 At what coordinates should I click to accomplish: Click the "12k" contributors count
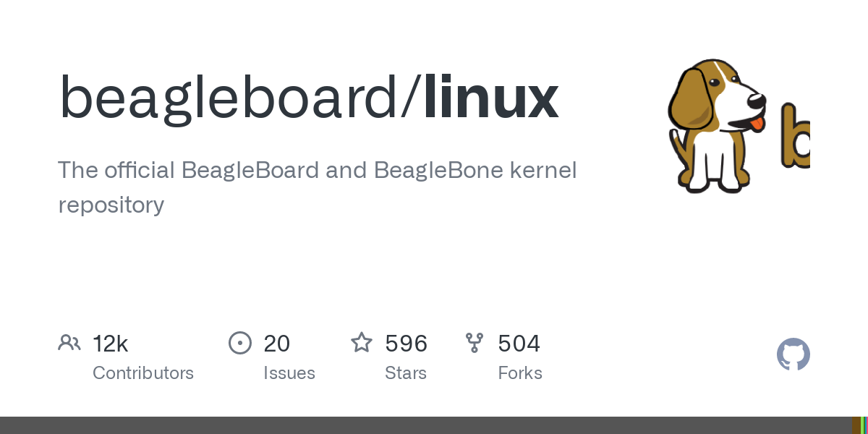(111, 344)
